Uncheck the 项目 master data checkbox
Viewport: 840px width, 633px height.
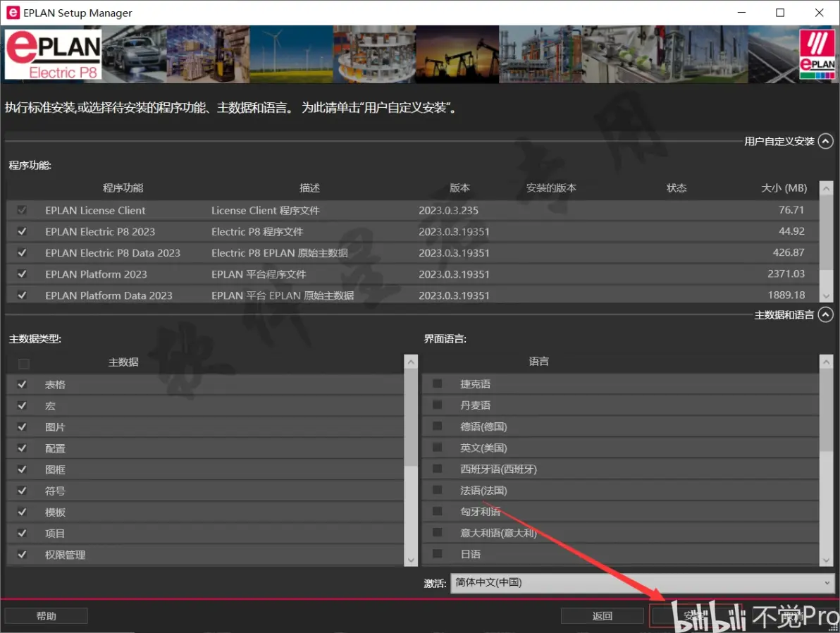point(22,534)
